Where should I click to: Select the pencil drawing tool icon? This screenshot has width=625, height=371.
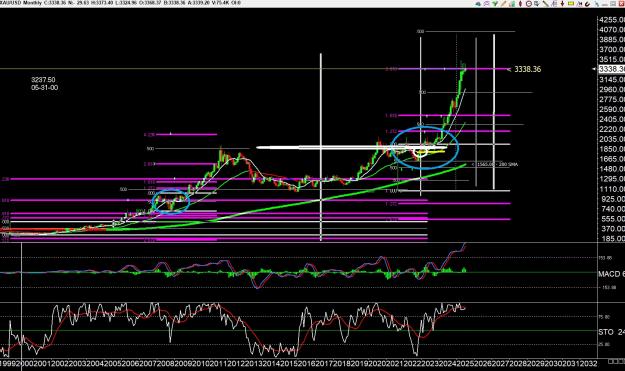pos(503,4)
